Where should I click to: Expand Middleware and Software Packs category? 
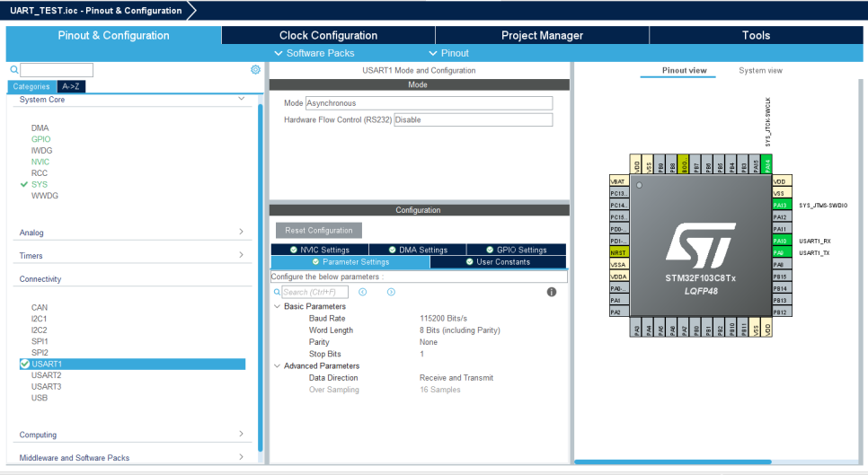pyautogui.click(x=242, y=457)
